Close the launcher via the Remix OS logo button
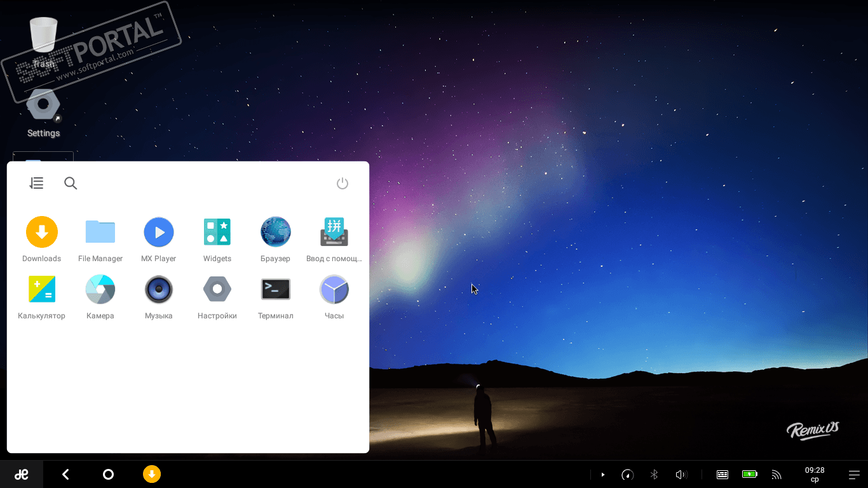This screenshot has height=488, width=868. 22,474
